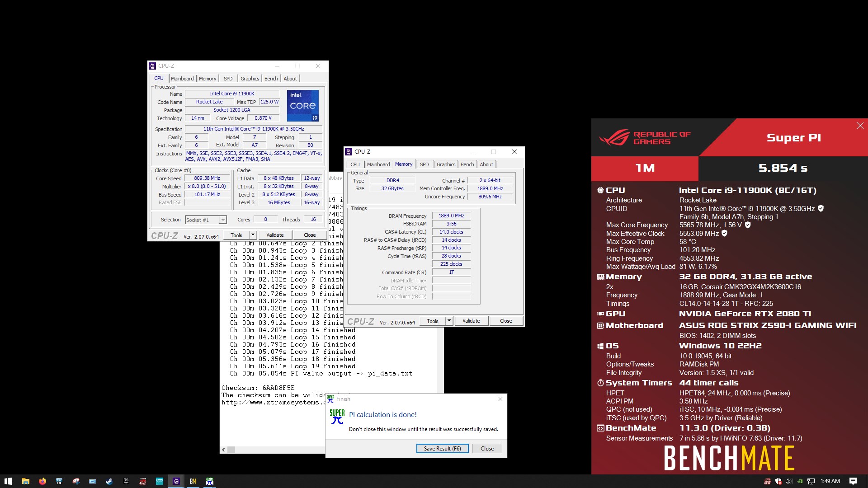Click the Multiplier value 'x 8.0 (8.0 - 51.0)'
The image size is (868, 488).
(x=207, y=186)
